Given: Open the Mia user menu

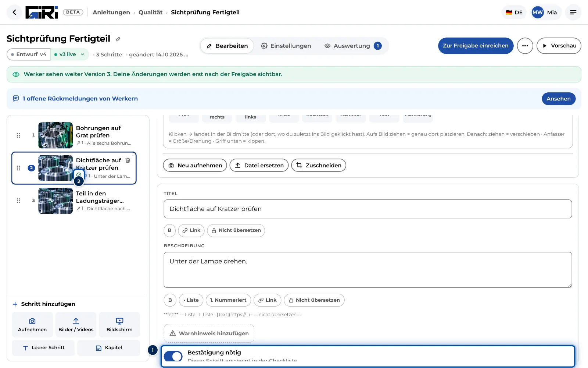Looking at the screenshot, I should 545,12.
